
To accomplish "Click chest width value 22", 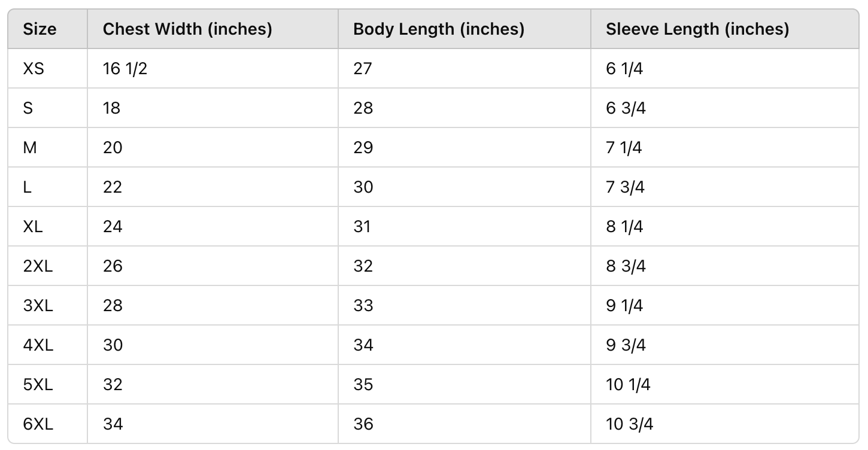I will click(113, 187).
